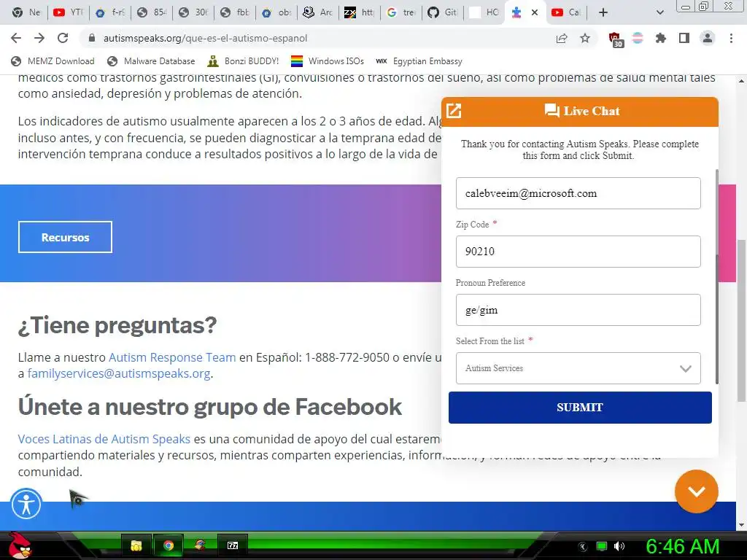Pop out the Live Chat window
The width and height of the screenshot is (747, 560).
coord(454,111)
